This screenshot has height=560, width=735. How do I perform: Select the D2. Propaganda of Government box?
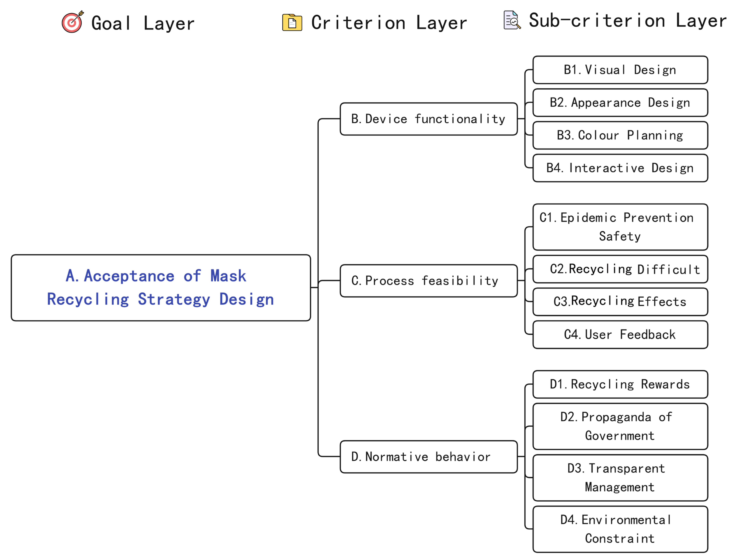point(620,426)
